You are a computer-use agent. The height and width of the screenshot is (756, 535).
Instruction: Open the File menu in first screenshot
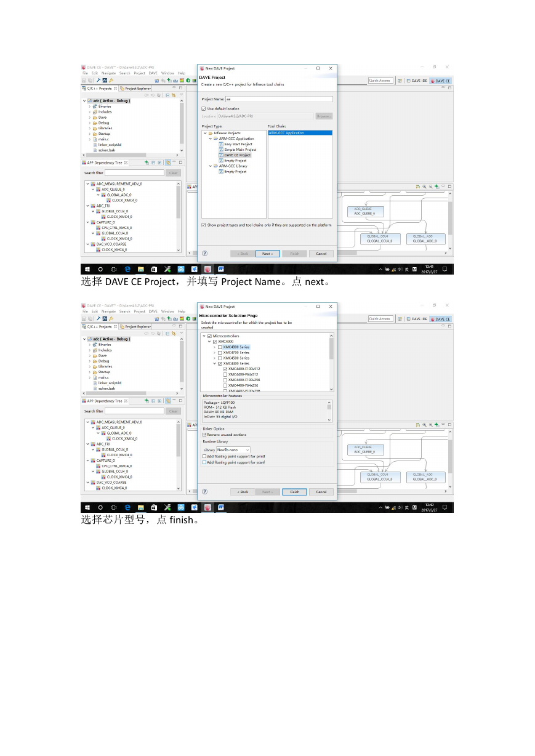86,73
